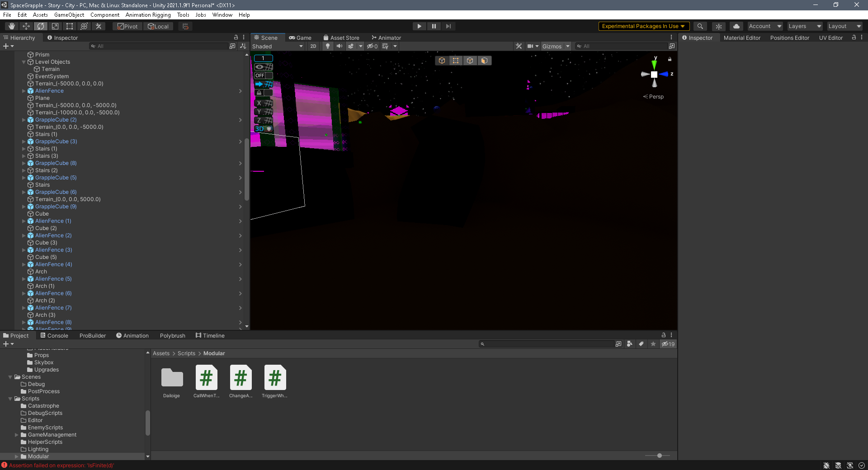
Task: Select the combined Transform tool
Action: tap(84, 26)
